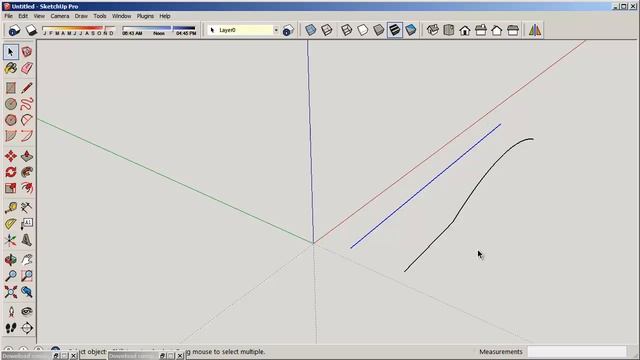Switch to Left standard view
This screenshot has height=360, width=640.
(x=513, y=30)
